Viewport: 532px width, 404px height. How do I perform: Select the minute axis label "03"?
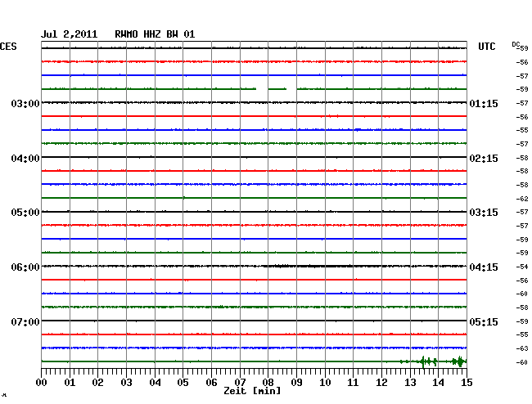tap(126, 383)
